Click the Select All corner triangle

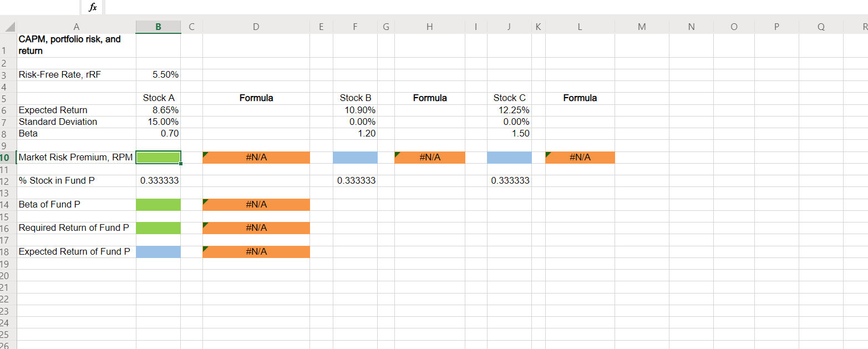point(8,26)
